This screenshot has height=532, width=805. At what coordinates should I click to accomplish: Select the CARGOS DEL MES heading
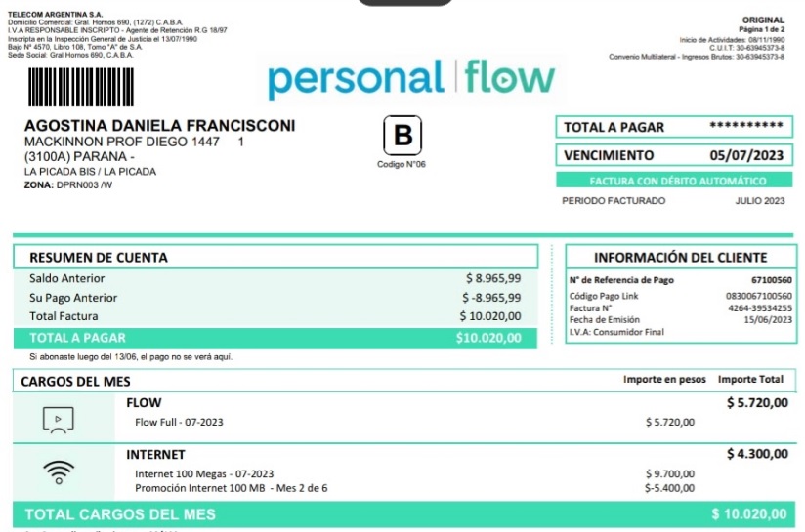click(76, 381)
